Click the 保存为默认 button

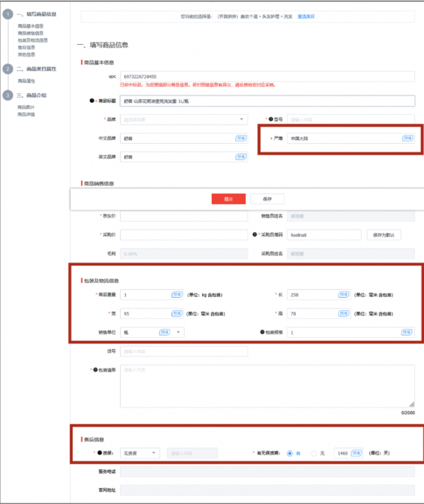tap(383, 235)
